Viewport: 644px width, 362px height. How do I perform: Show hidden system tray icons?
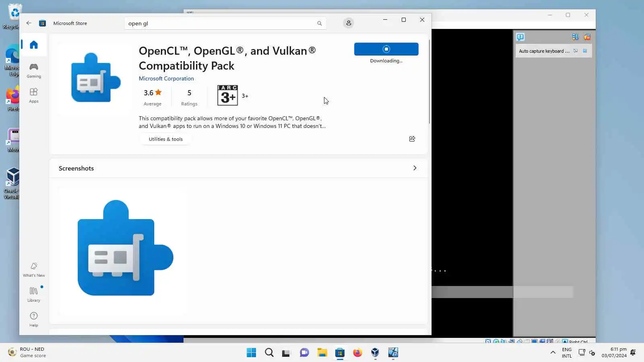(553, 352)
